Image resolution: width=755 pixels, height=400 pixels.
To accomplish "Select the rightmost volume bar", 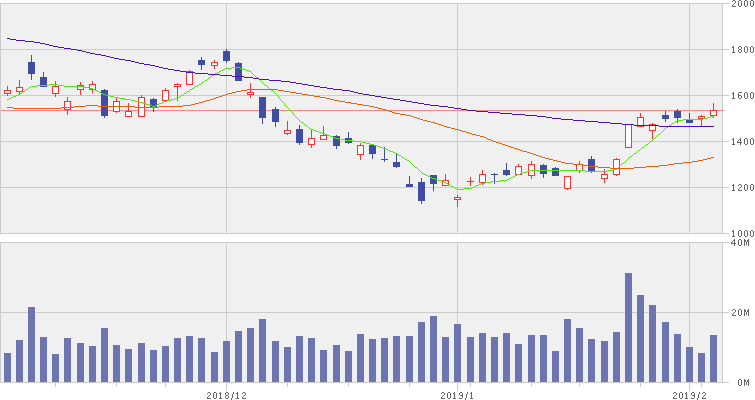I will 714,359.
